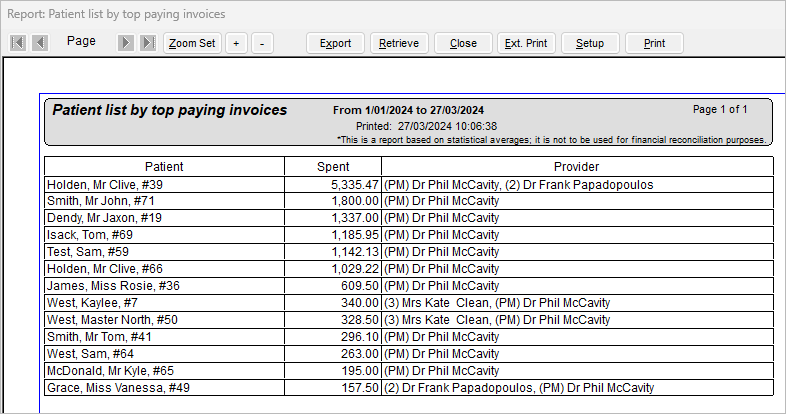Select patient Dendy, Mr Jaxon, #19
The height and width of the screenshot is (414, 786).
[104, 218]
